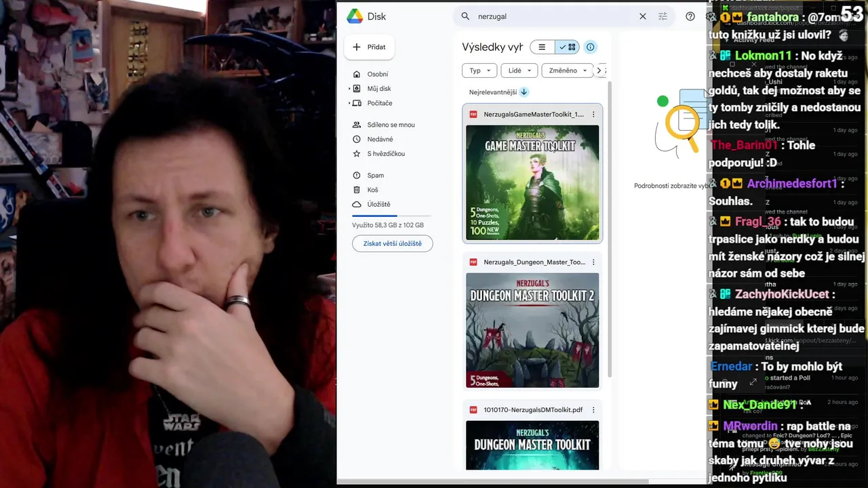Image resolution: width=868 pixels, height=488 pixels.
Task: Click the Přidat new button
Action: pyautogui.click(x=370, y=47)
